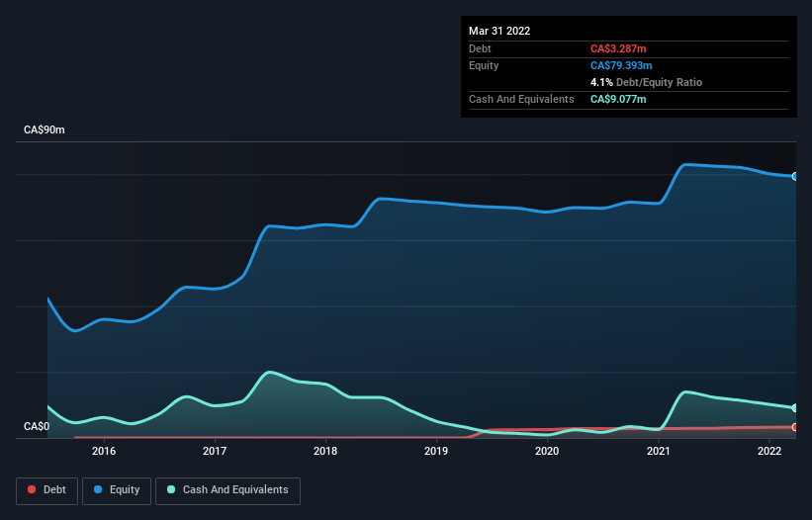Click the 2020 axis label
The height and width of the screenshot is (520, 812).
click(547, 451)
